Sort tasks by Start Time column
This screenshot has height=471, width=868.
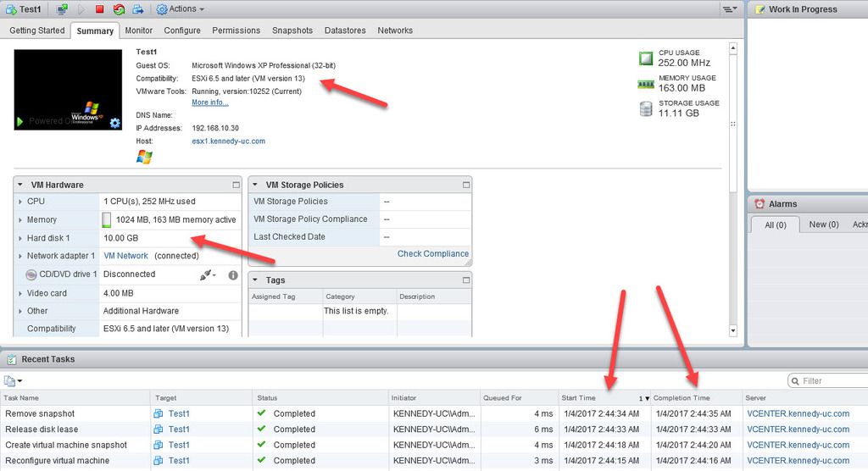pos(604,398)
